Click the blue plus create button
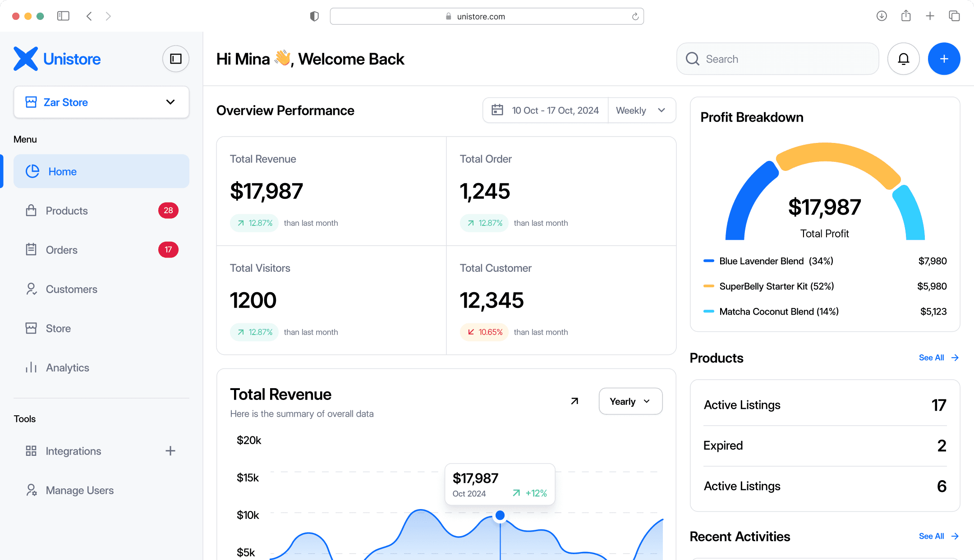The height and width of the screenshot is (560, 974). (944, 59)
